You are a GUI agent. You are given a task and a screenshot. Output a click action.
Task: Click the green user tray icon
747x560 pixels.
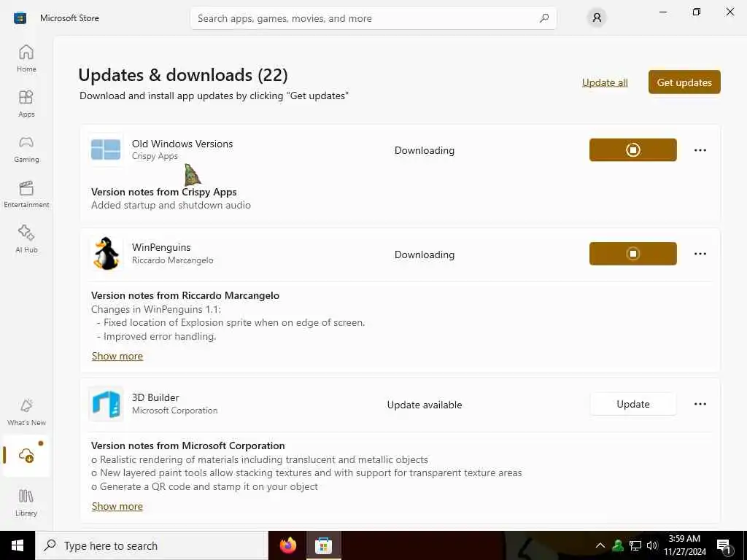click(x=618, y=545)
